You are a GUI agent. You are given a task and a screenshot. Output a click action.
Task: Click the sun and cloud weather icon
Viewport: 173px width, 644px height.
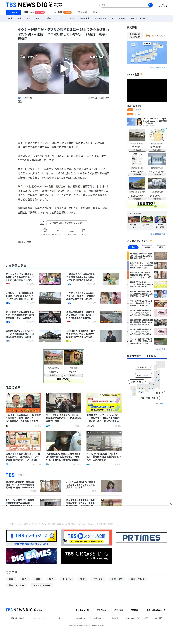click(148, 36)
